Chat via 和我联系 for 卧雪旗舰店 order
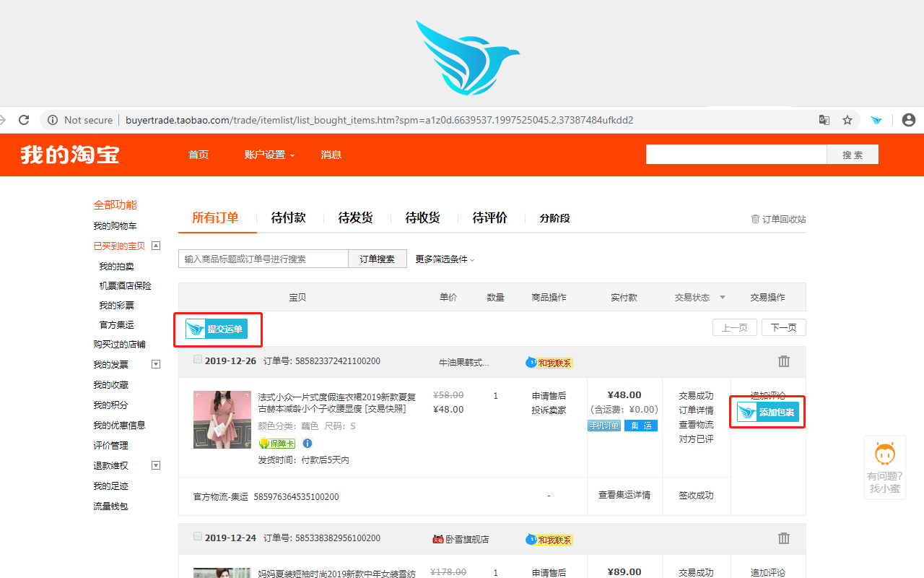The width and height of the screenshot is (924, 578). click(x=549, y=540)
